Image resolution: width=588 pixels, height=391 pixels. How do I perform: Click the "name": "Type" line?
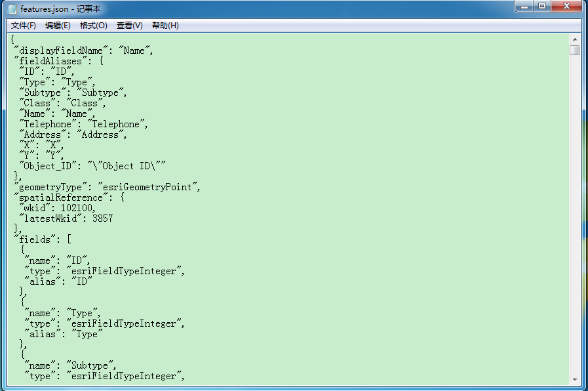[62, 314]
